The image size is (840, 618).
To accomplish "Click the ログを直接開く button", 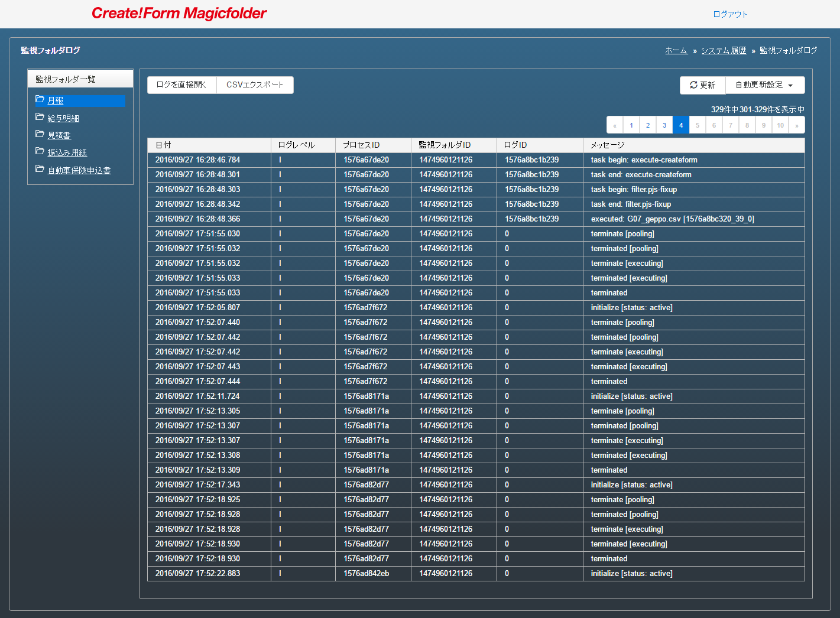I will [x=182, y=85].
